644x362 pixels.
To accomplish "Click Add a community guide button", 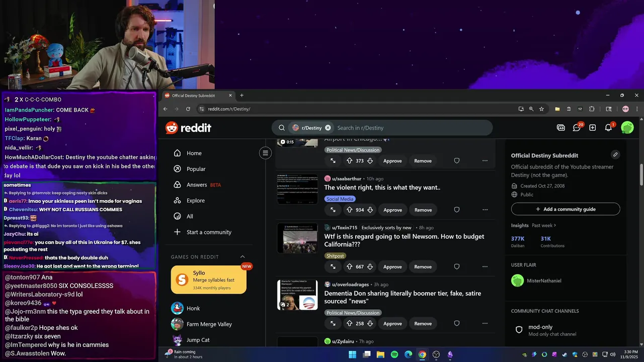I will [566, 209].
